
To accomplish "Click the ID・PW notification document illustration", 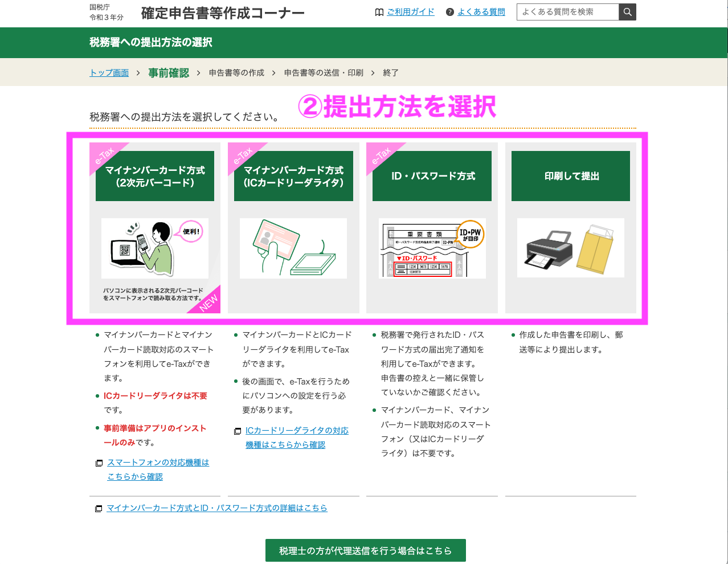I will pos(432,249).
